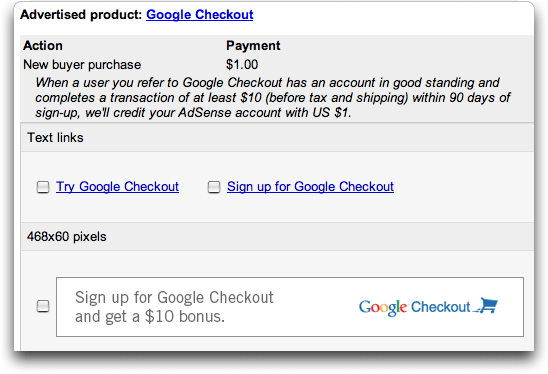Click banner line about the $10 bonus
The width and height of the screenshot is (548, 374).
tap(150, 317)
